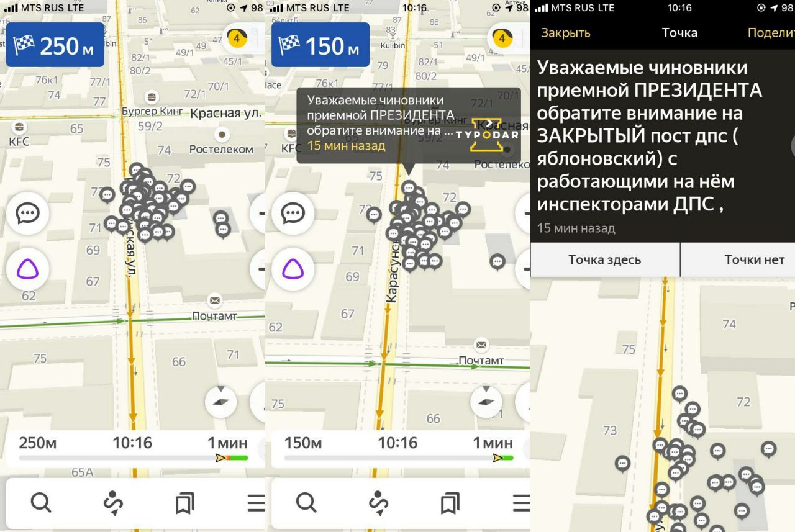Tap the 'Красная ул.' street label on the 250 м screen
The image size is (795, 532).
[226, 114]
